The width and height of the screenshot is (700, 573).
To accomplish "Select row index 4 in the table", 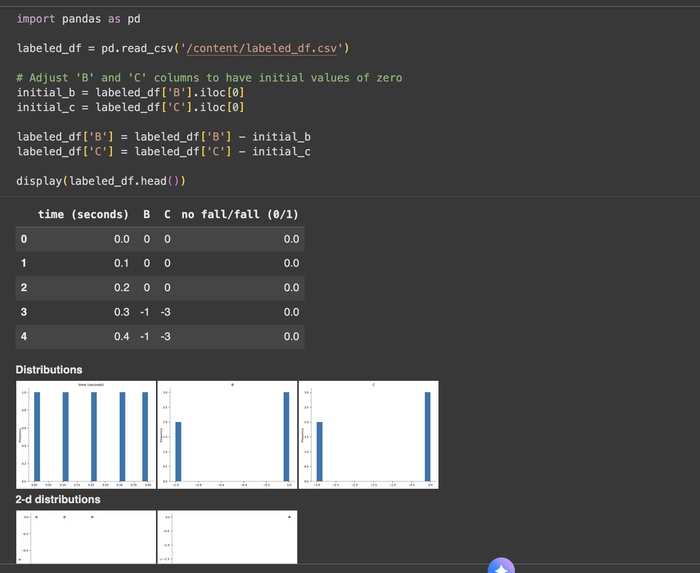I will [x=24, y=336].
